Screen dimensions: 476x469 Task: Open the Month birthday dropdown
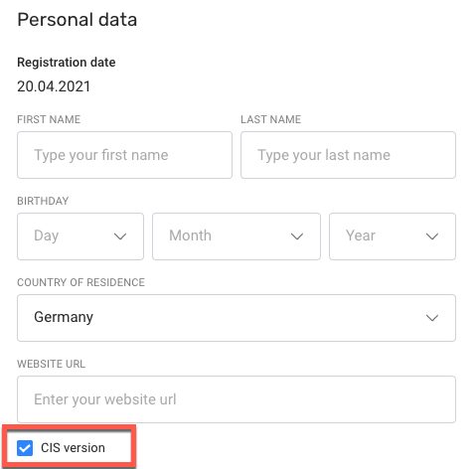(x=237, y=236)
